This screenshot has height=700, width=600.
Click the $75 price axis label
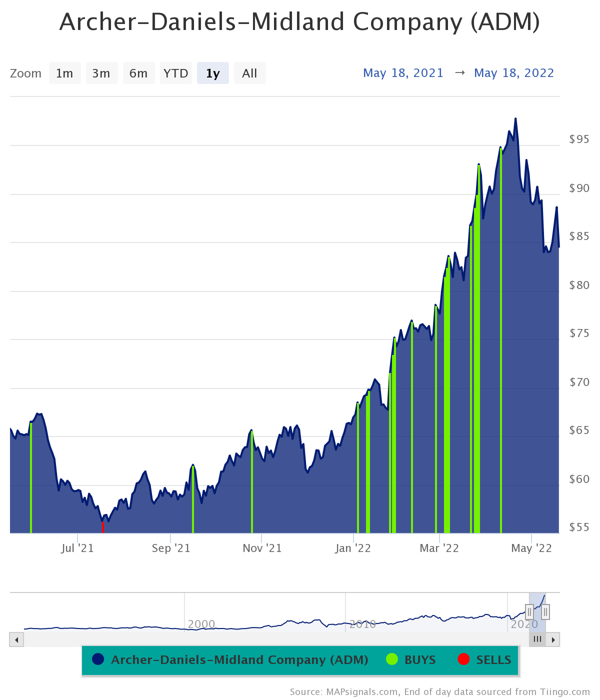579,333
